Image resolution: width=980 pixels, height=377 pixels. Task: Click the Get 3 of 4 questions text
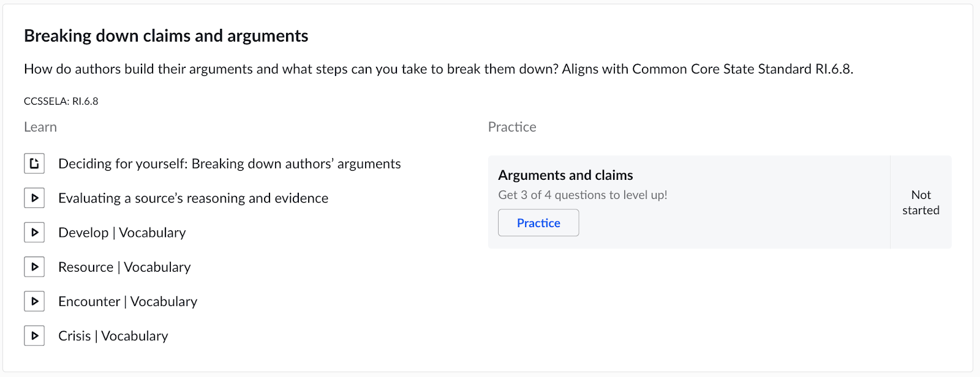point(582,195)
